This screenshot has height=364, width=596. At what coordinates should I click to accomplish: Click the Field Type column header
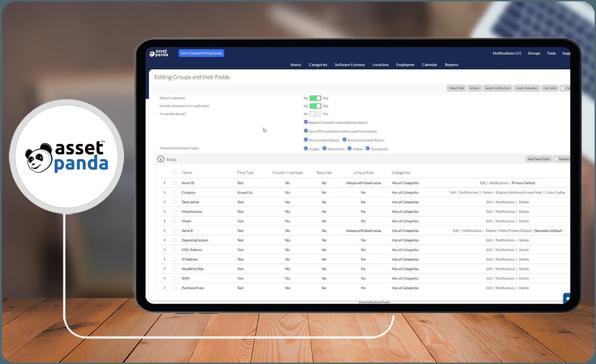(246, 173)
